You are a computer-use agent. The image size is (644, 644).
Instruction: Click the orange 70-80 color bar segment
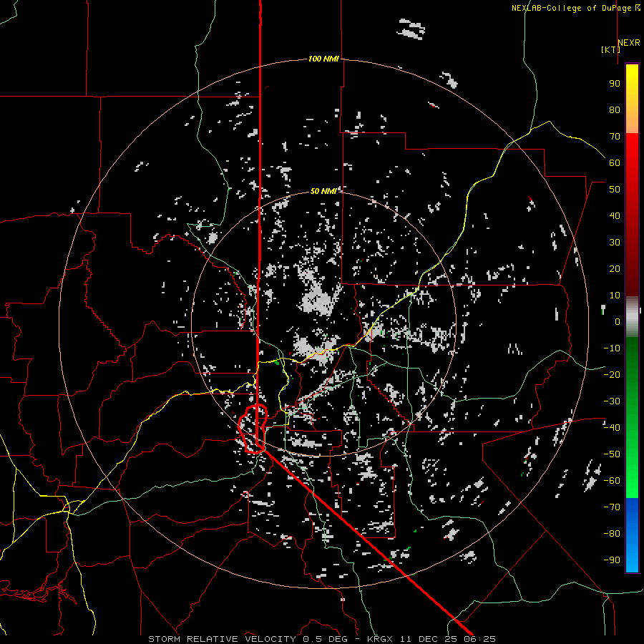(632, 121)
